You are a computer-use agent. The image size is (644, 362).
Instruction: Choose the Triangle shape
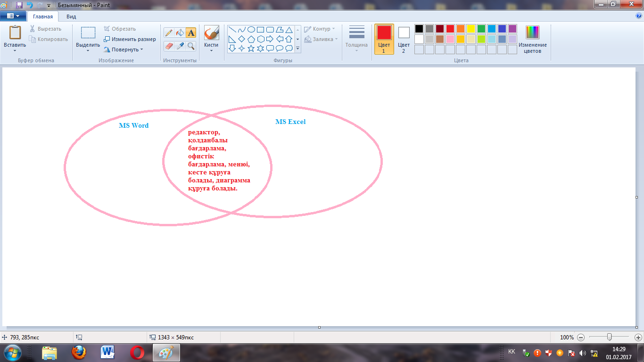[x=289, y=29]
